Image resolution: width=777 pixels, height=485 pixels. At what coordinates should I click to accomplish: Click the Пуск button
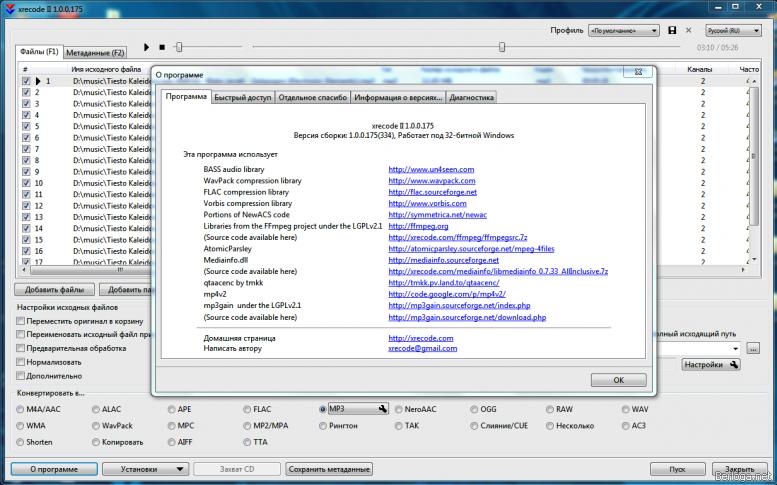pyautogui.click(x=677, y=469)
